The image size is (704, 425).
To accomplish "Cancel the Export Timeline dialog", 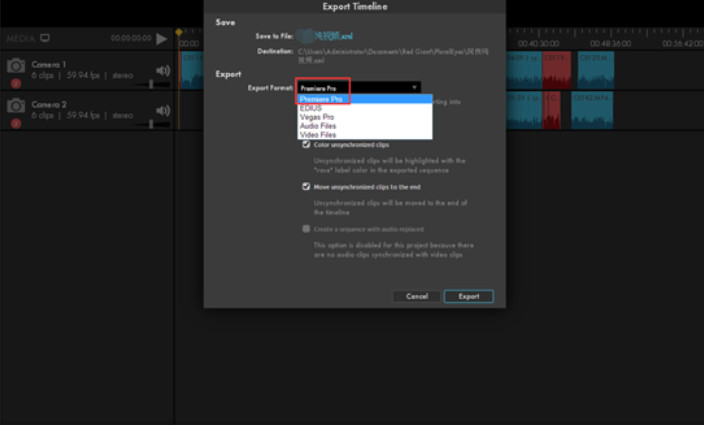I will pyautogui.click(x=417, y=297).
